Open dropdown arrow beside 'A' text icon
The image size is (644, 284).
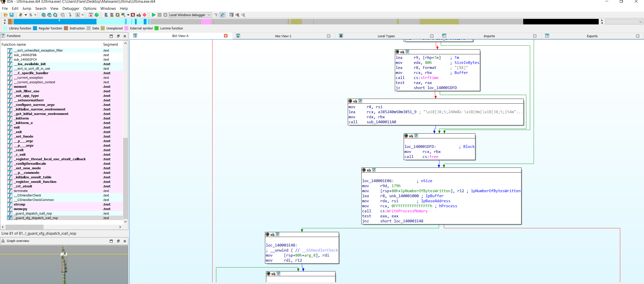(83, 15)
